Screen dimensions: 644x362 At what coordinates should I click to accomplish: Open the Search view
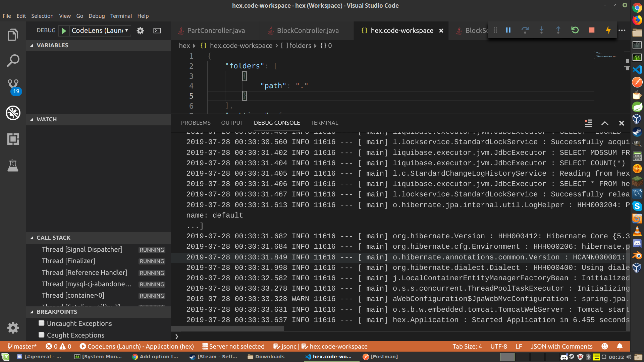pos(13,61)
